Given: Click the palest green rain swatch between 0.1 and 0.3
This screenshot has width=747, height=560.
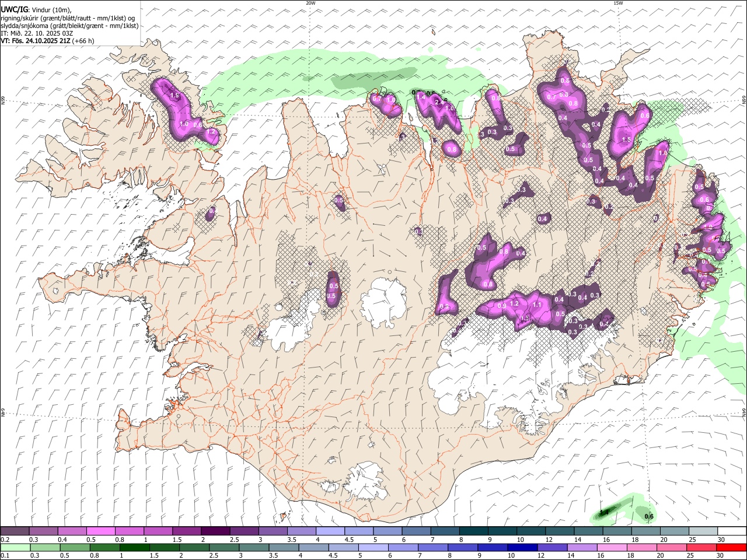Looking at the screenshot, I should (15, 547).
